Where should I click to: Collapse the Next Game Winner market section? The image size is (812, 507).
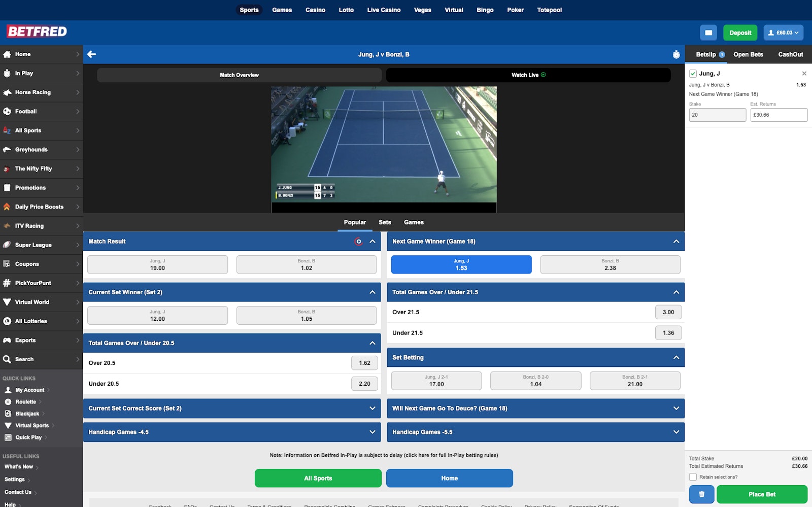point(676,242)
